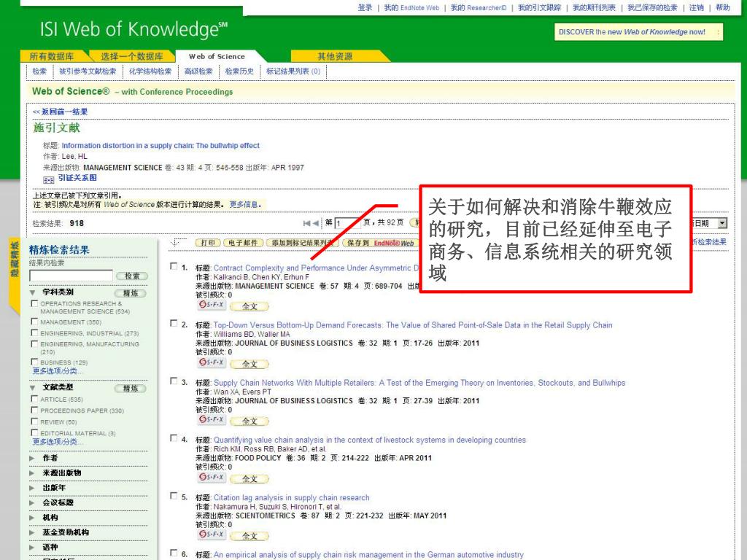Tick the REVIEW (50) document type
Screen dimensions: 747x560
[34, 421]
